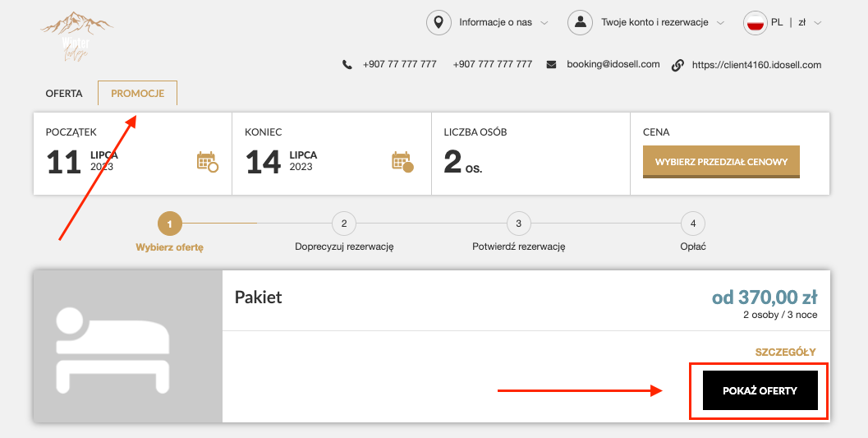Switch to the PROMOCJE tab

pyautogui.click(x=138, y=94)
